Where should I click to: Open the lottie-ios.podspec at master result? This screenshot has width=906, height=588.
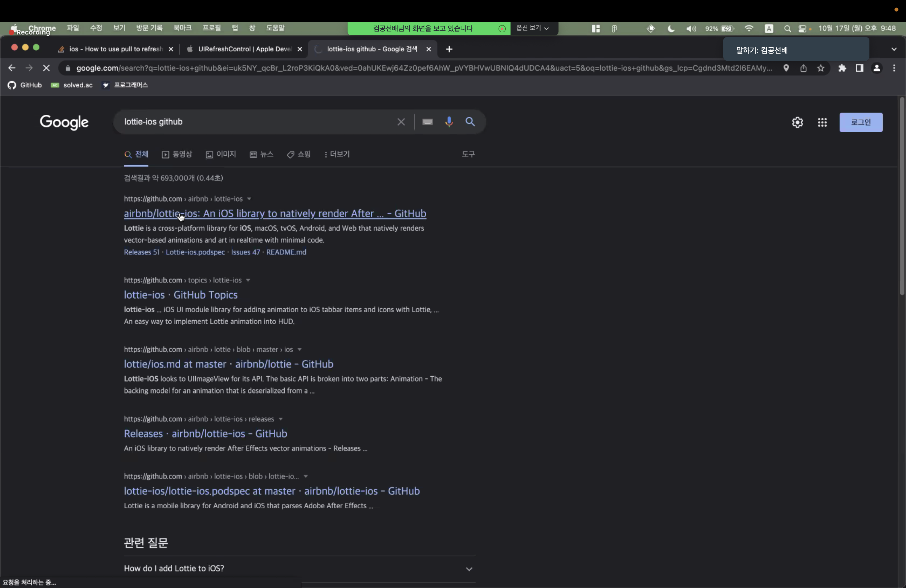coord(271,491)
